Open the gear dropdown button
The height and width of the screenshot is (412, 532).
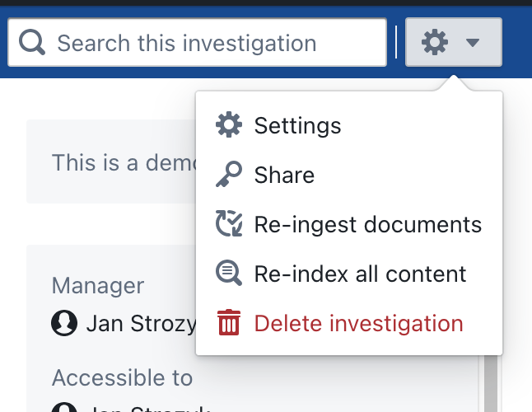[x=453, y=42]
